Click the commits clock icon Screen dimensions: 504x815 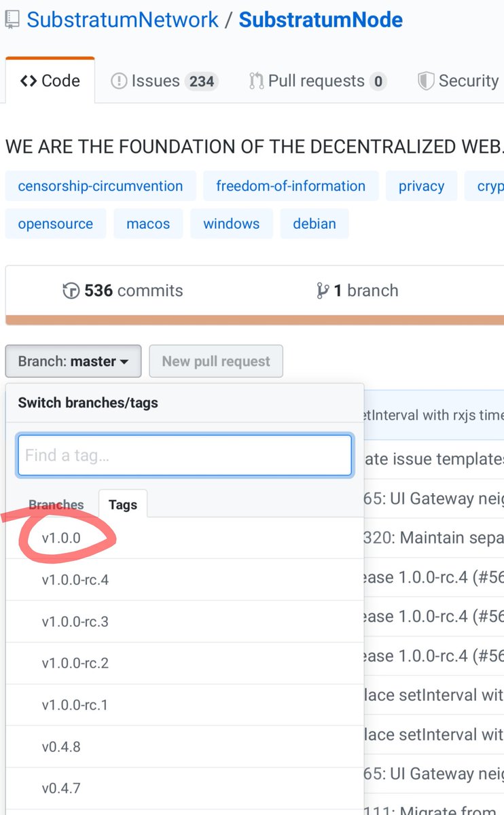[x=71, y=291]
